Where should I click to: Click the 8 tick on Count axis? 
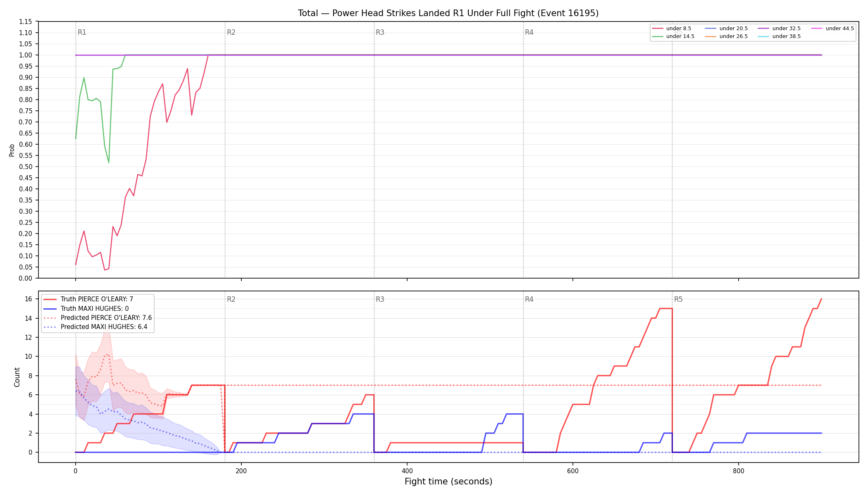[x=30, y=376]
